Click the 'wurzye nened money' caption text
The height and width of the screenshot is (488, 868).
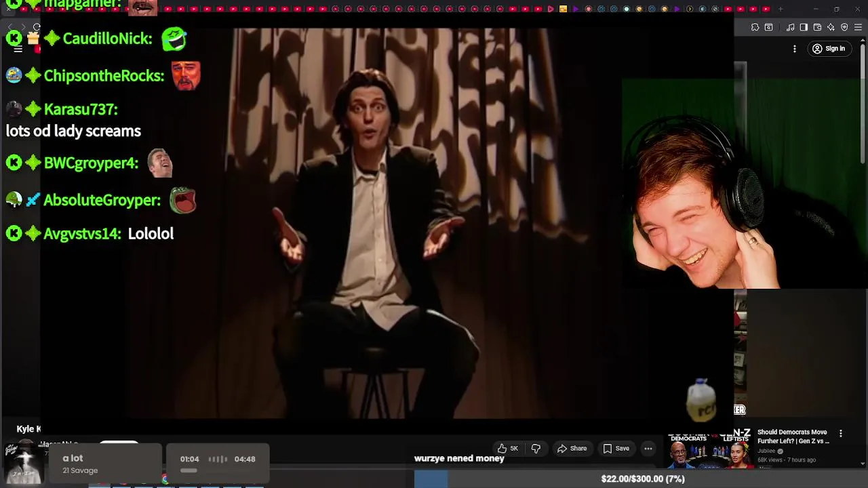[x=459, y=459]
